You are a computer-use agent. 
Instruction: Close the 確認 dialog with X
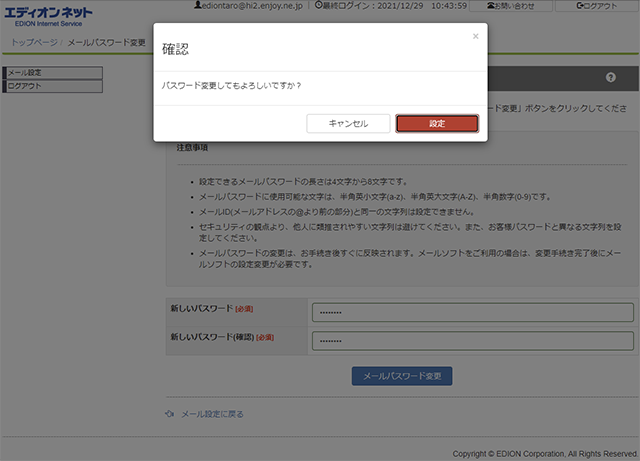click(x=476, y=36)
